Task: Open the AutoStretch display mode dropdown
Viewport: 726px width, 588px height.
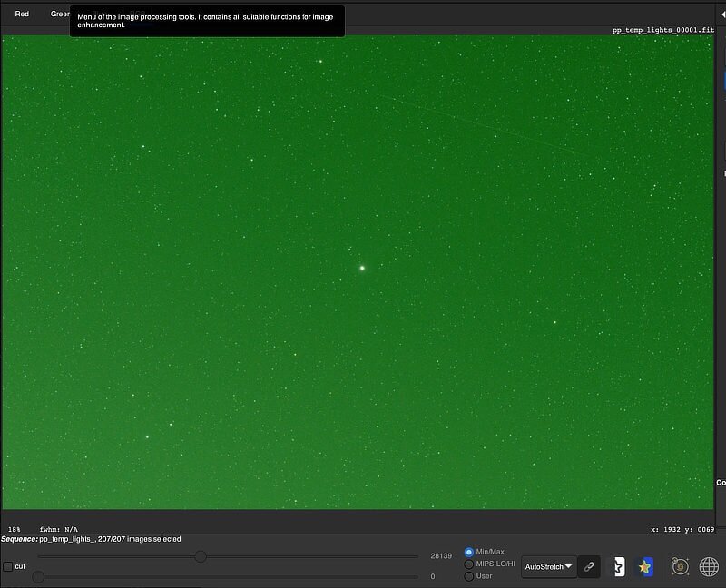Action: pos(549,566)
